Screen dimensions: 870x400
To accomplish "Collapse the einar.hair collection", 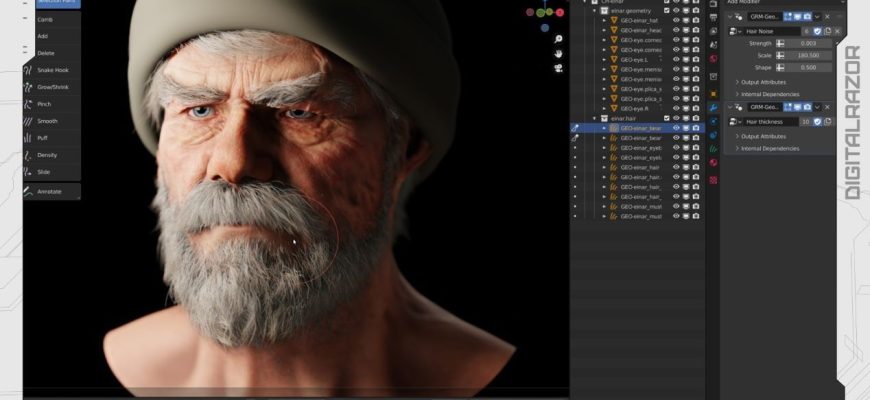I will tap(594, 118).
